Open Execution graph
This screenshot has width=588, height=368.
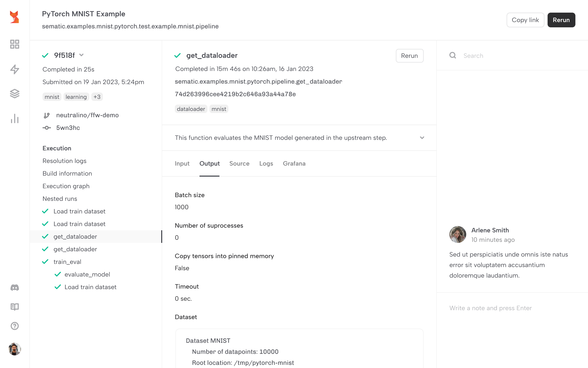pyautogui.click(x=66, y=186)
